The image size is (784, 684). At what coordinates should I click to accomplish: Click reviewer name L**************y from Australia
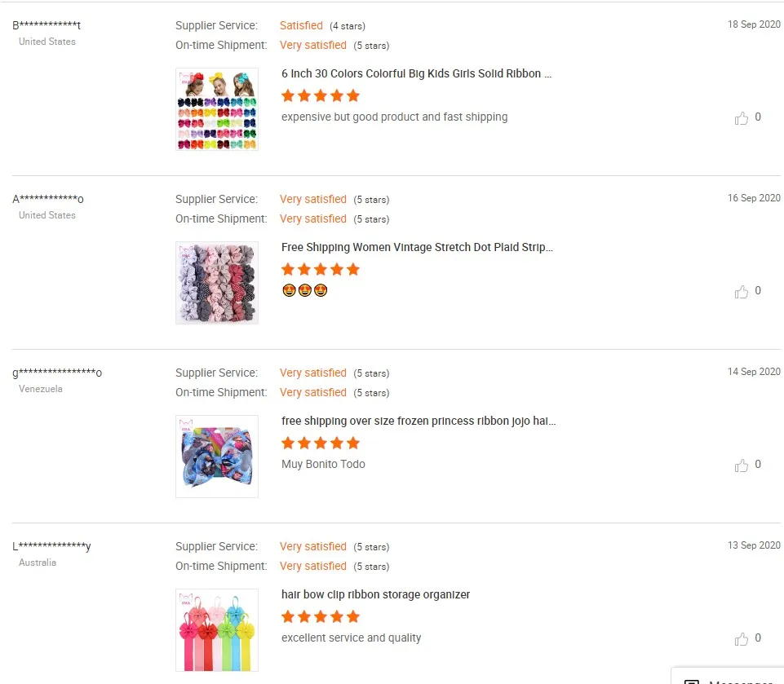click(x=51, y=546)
